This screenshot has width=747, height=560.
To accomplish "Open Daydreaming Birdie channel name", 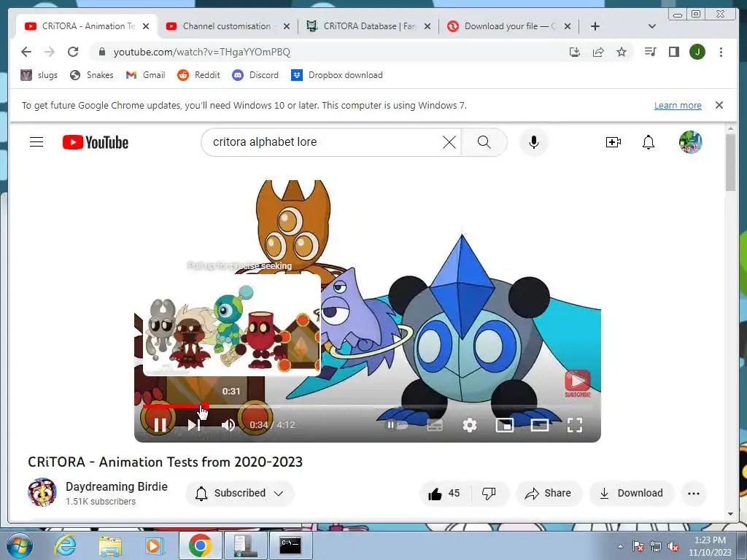I will click(x=117, y=486).
